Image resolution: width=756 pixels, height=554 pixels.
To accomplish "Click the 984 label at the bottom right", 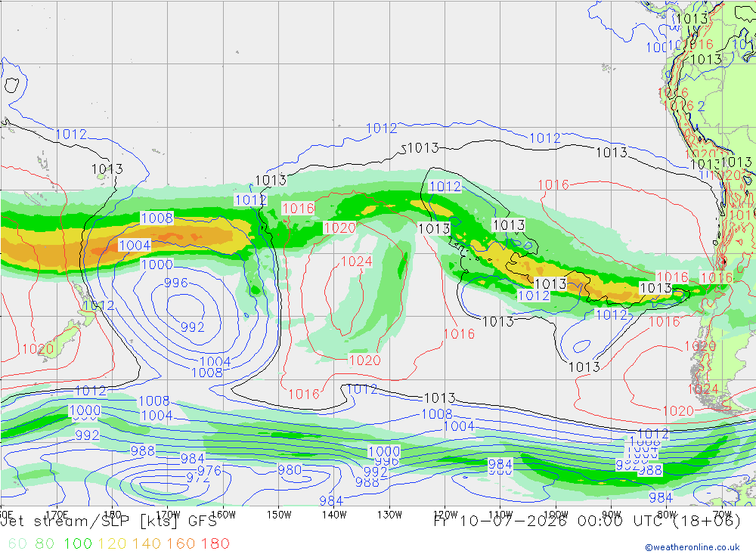I will pyautogui.click(x=661, y=497).
